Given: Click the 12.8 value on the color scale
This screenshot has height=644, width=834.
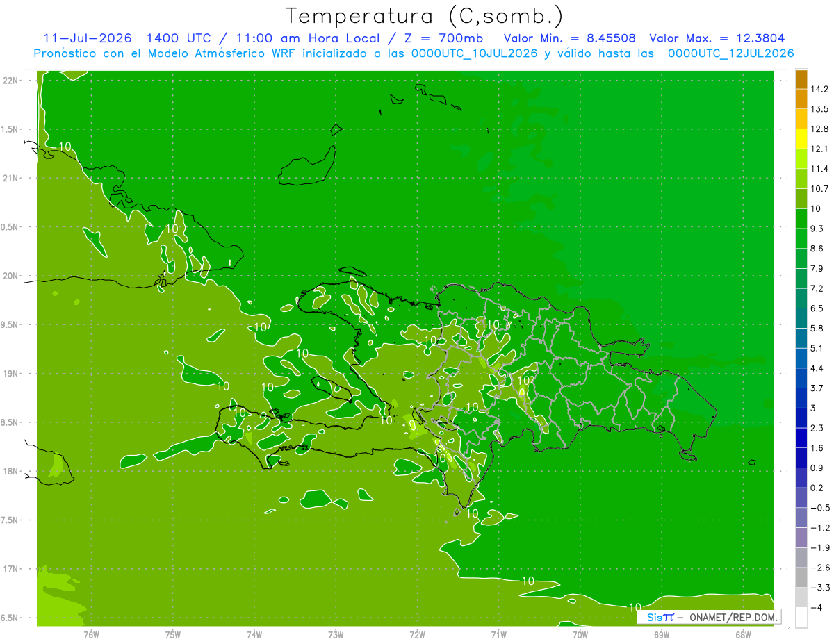Looking at the screenshot, I should point(820,129).
